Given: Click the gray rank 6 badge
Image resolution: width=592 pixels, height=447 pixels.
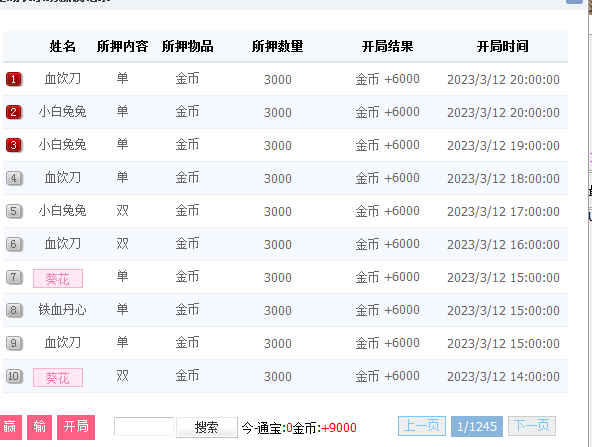Looking at the screenshot, I should pyautogui.click(x=14, y=244).
